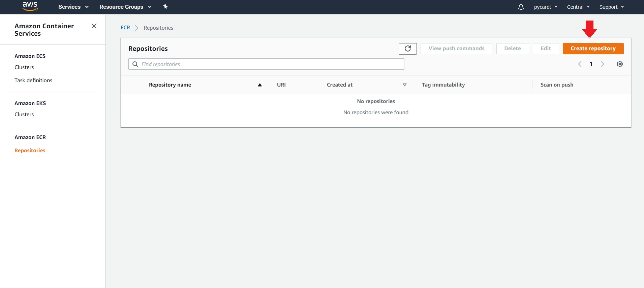Open the Support menu

(x=611, y=7)
